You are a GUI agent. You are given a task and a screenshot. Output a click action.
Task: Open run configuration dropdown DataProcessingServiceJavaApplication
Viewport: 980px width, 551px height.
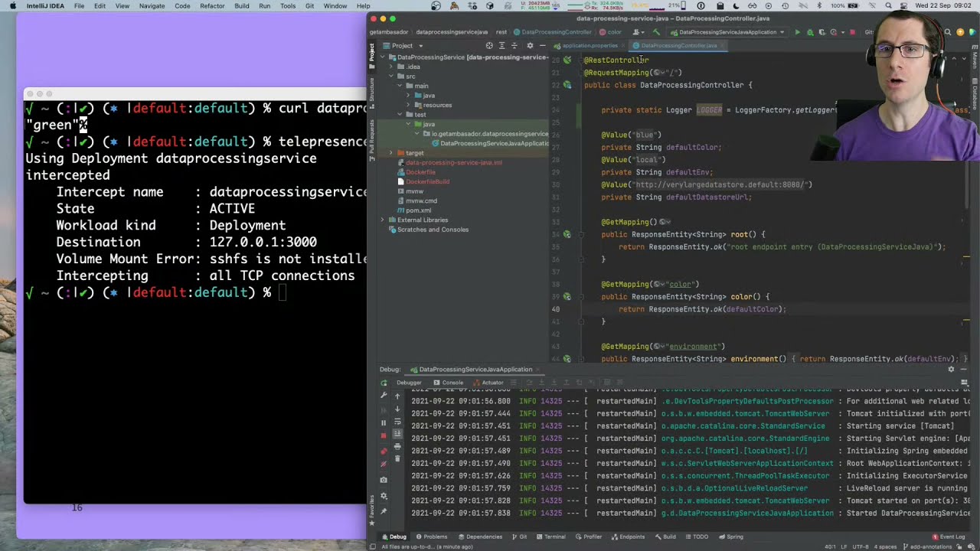[727, 32]
